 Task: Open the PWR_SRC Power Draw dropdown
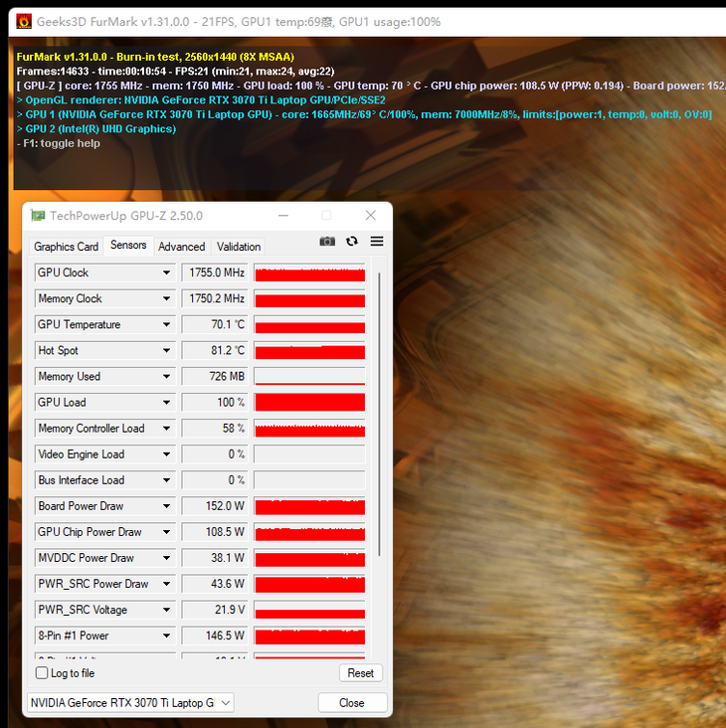pos(166,584)
